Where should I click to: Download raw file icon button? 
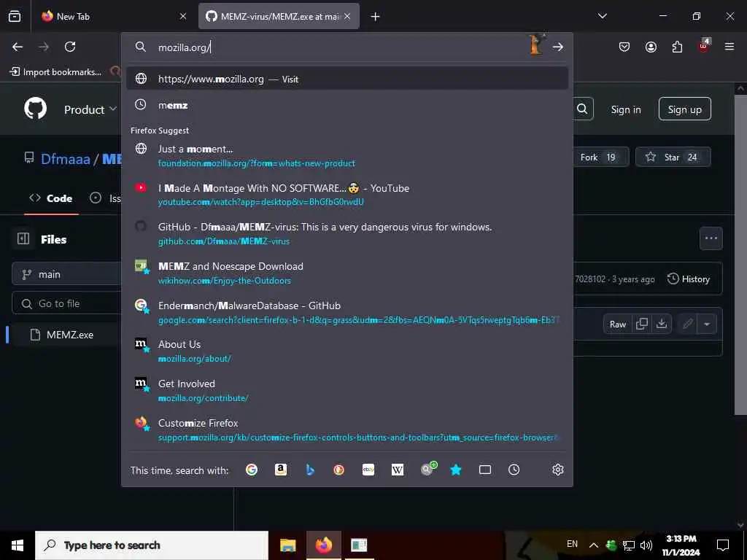[661, 324]
